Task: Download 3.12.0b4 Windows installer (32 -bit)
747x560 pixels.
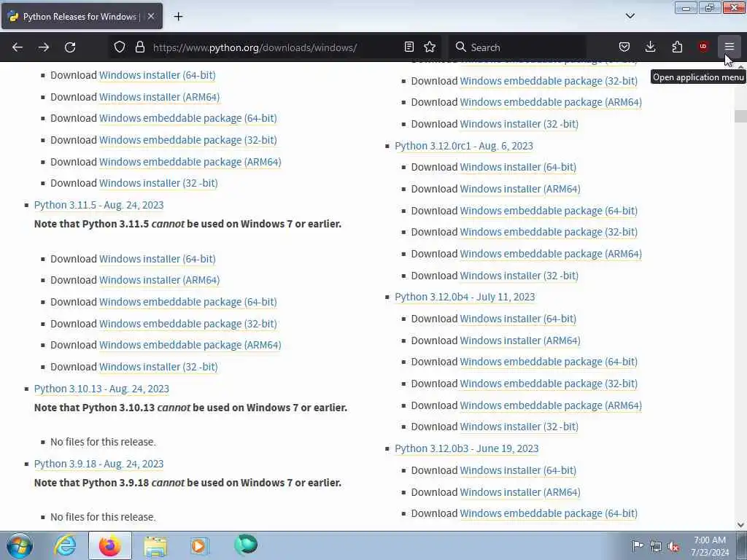Action: [519, 427]
